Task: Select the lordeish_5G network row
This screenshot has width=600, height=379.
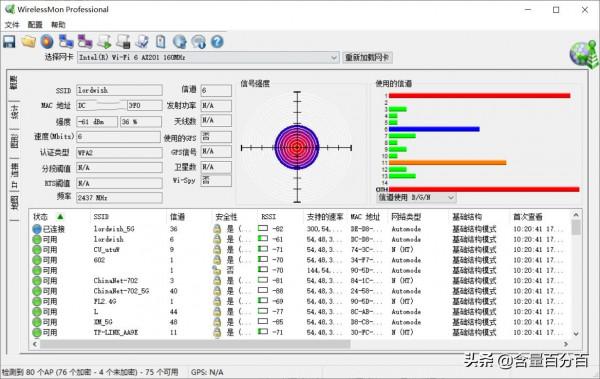Action: 300,229
